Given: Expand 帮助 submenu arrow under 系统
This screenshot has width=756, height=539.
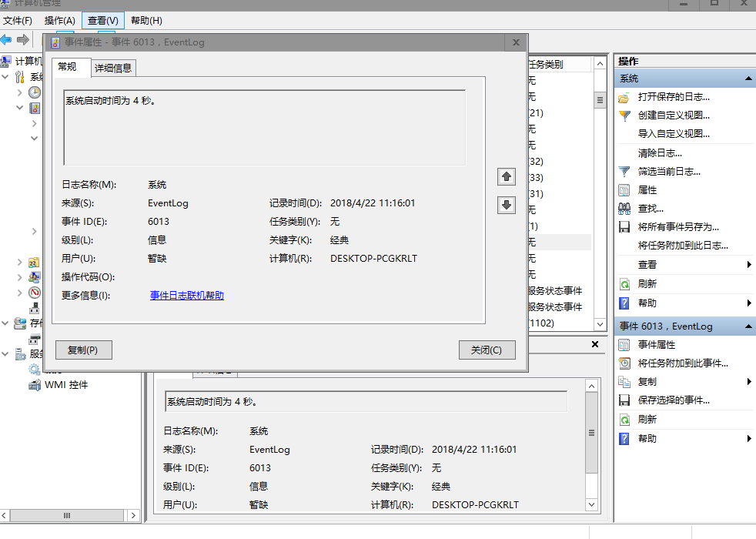Looking at the screenshot, I should (x=749, y=303).
